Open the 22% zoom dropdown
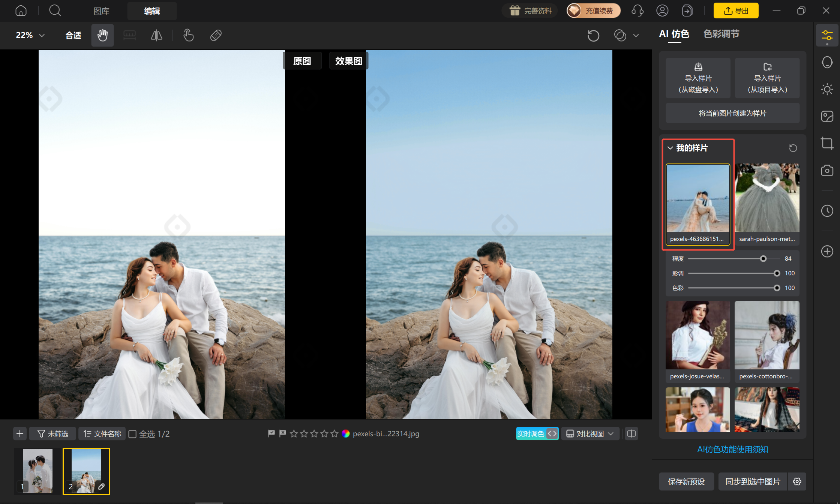This screenshot has width=840, height=504. point(30,35)
